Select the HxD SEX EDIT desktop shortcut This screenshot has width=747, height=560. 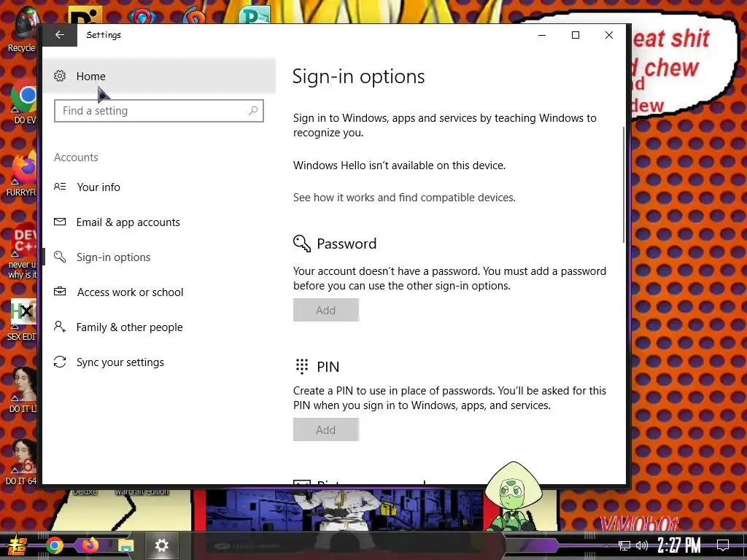click(x=22, y=320)
